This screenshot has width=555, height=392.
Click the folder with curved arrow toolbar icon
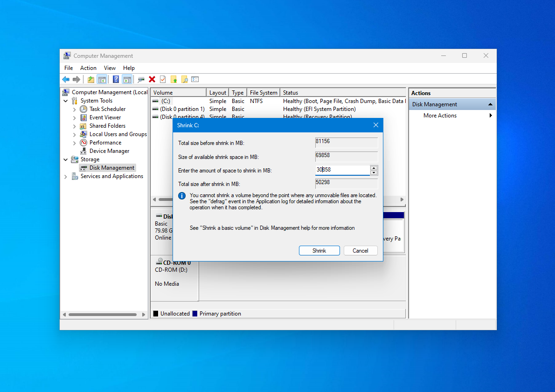coord(90,79)
